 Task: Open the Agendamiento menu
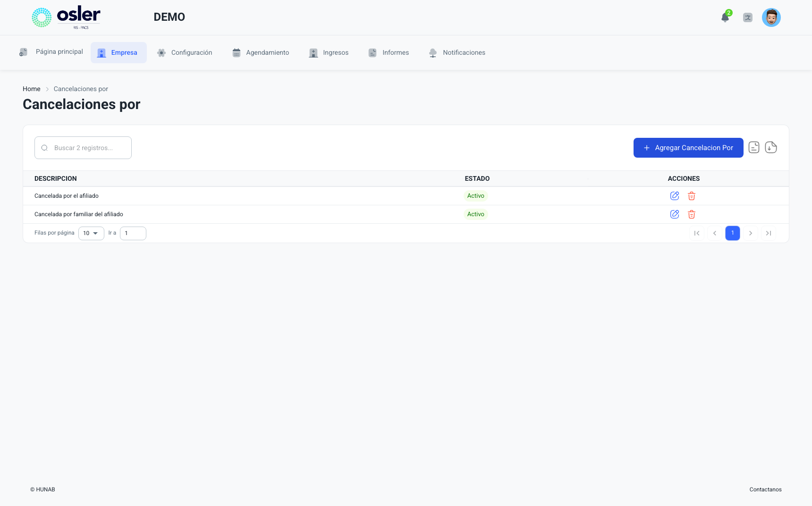[261, 52]
